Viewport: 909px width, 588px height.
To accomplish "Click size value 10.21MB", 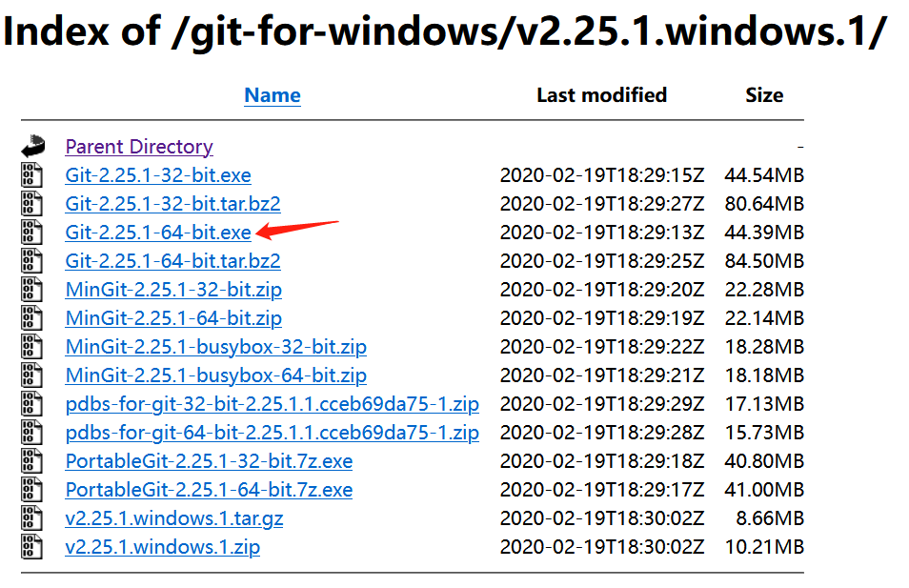I will pos(764,547).
